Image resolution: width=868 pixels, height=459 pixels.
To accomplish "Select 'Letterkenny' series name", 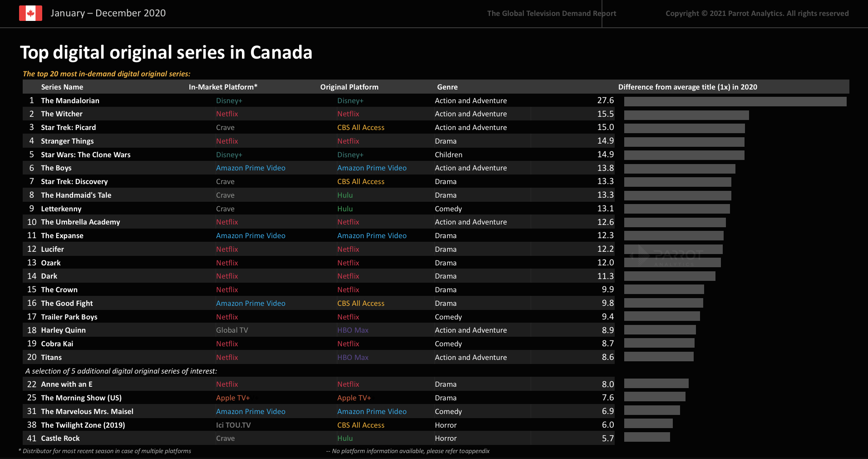I will (61, 209).
